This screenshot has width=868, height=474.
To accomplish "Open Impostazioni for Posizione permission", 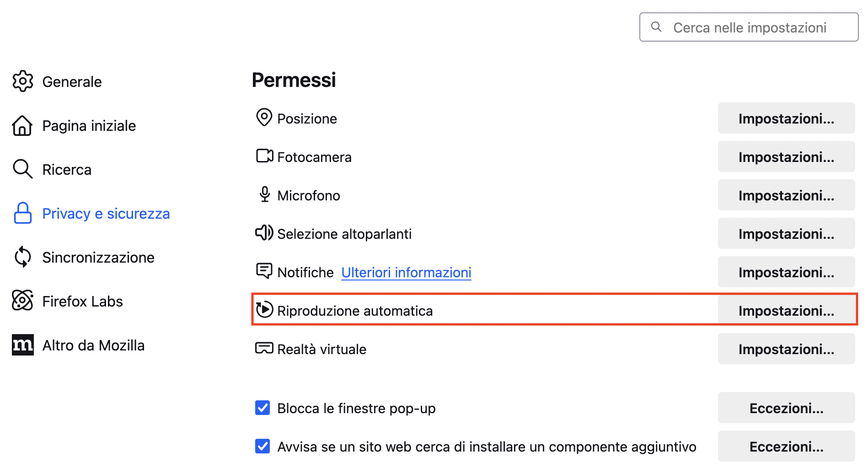I will click(x=786, y=118).
